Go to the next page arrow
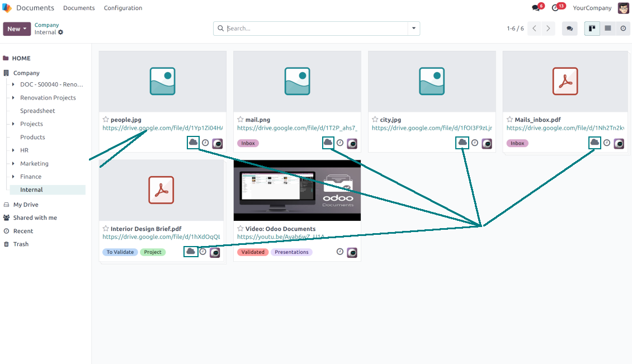Viewport: 632px width, 364px height. point(548,28)
